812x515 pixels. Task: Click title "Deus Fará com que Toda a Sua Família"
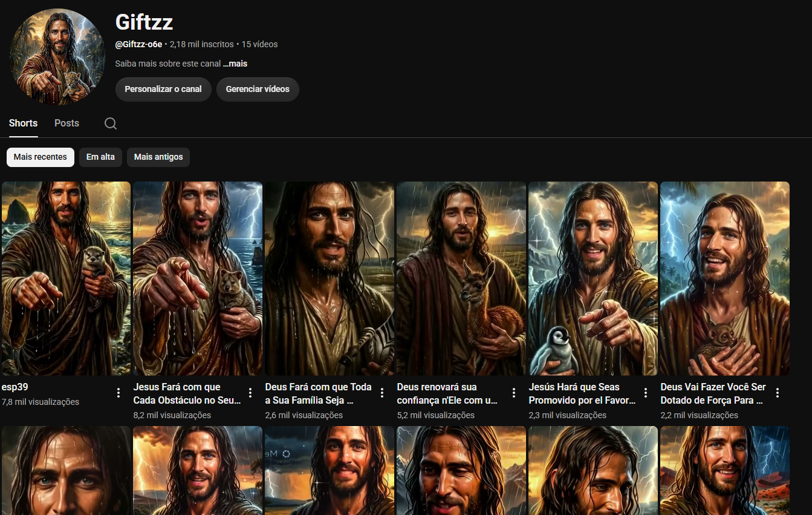tap(319, 393)
